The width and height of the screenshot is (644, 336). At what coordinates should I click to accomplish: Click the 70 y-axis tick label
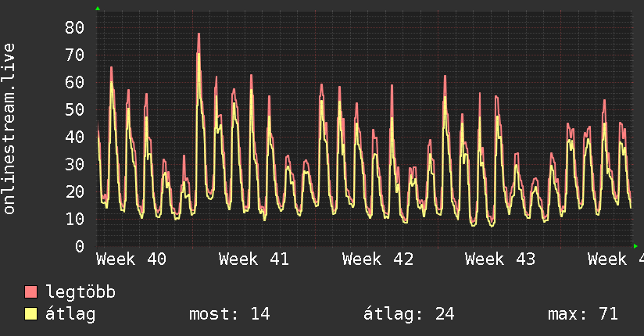[75, 55]
